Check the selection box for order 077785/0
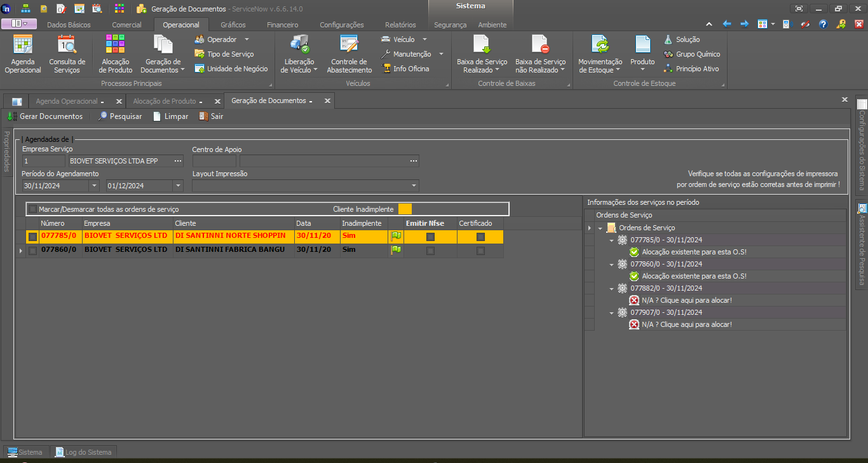This screenshot has width=868, height=463. (33, 237)
